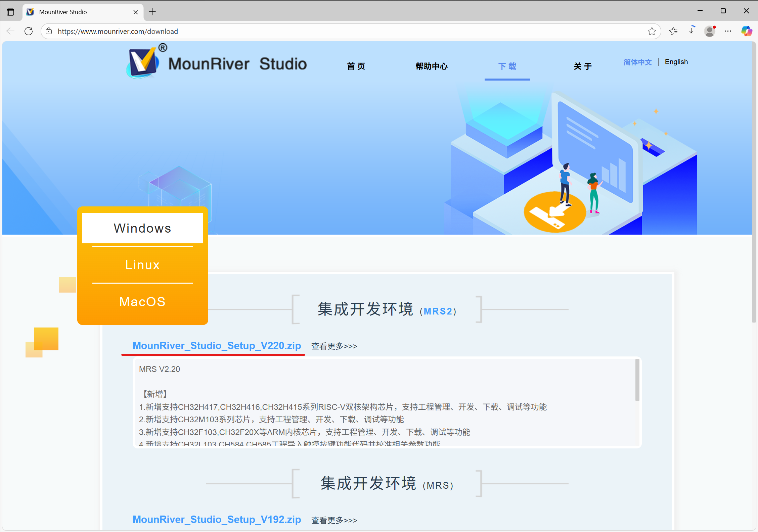Expand 查看更多 next to V192 zip
Viewport: 758px width, 532px height.
click(334, 520)
